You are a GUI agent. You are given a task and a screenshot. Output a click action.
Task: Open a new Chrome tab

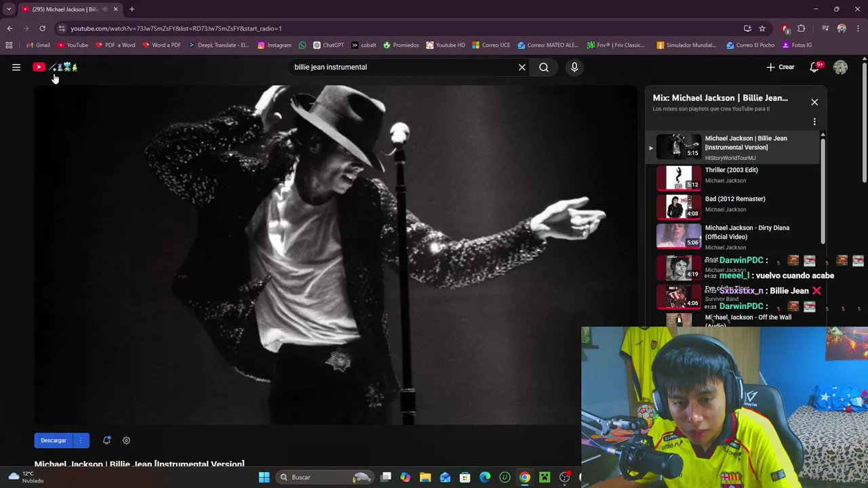(x=132, y=9)
